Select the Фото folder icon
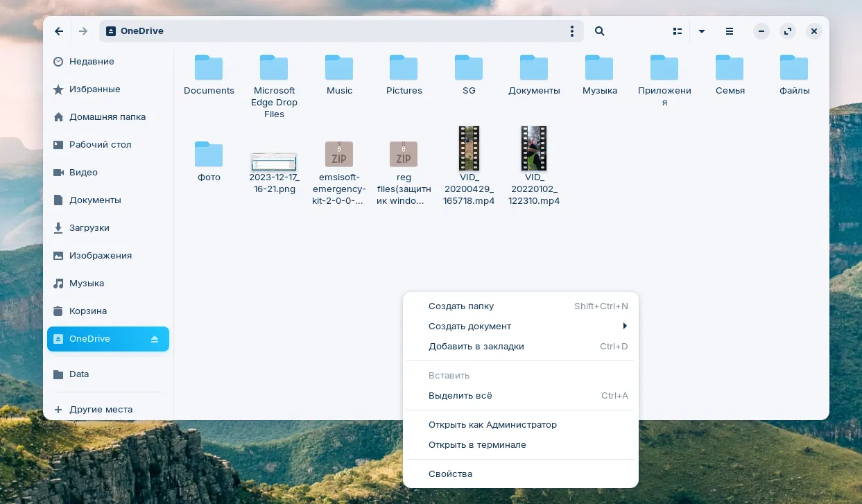 (209, 155)
